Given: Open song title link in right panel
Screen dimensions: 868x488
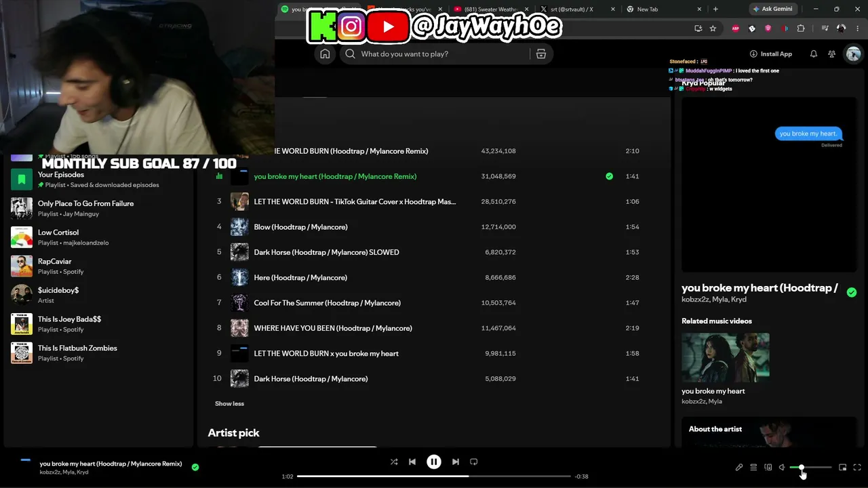Looking at the screenshot, I should (x=759, y=288).
